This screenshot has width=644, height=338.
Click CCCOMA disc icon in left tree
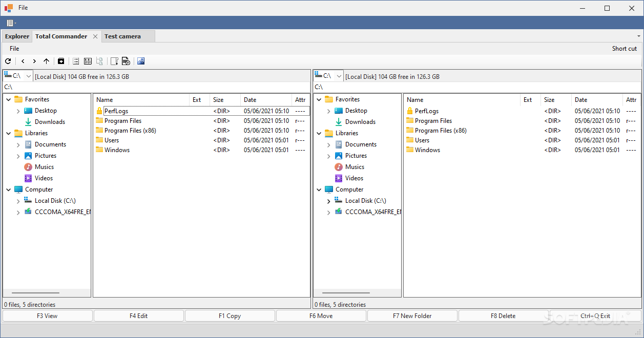point(28,212)
